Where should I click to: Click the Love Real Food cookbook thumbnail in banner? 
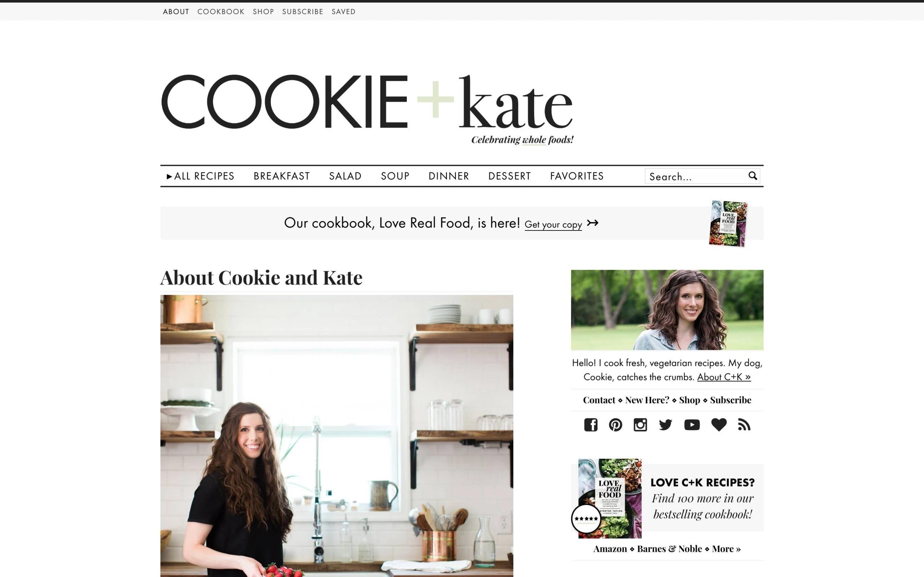coord(728,223)
